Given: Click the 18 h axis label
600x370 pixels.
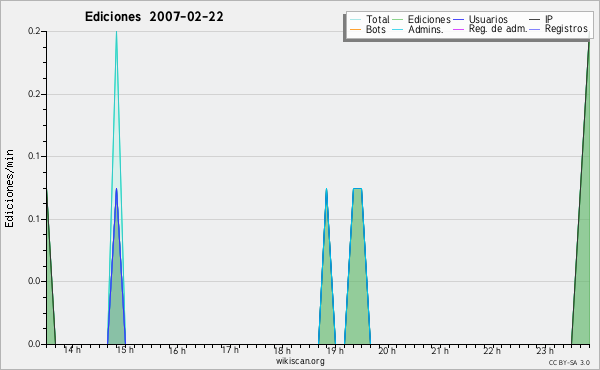Looking at the screenshot, I should (282, 350).
